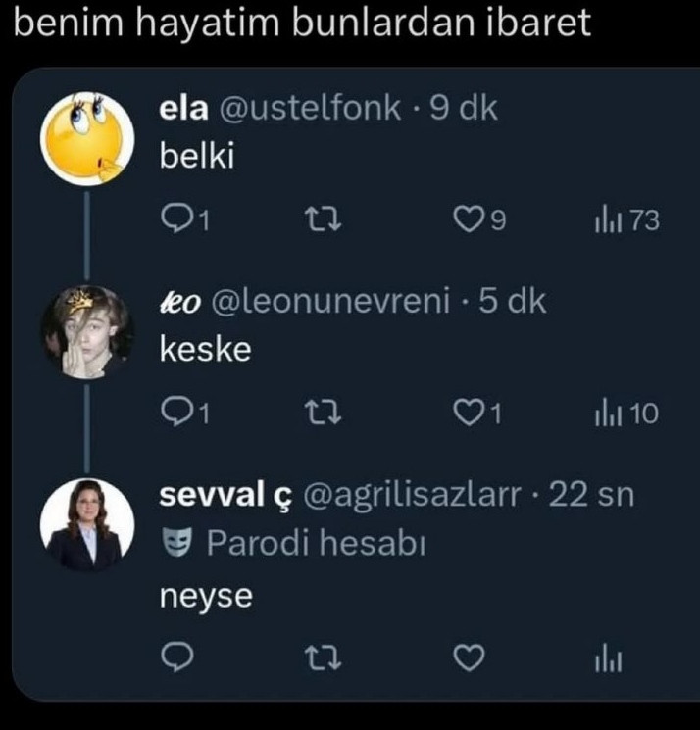Viewport: 700px width, 730px height.
Task: Like ela's tweet with 9 likes
Action: pyautogui.click(x=471, y=221)
